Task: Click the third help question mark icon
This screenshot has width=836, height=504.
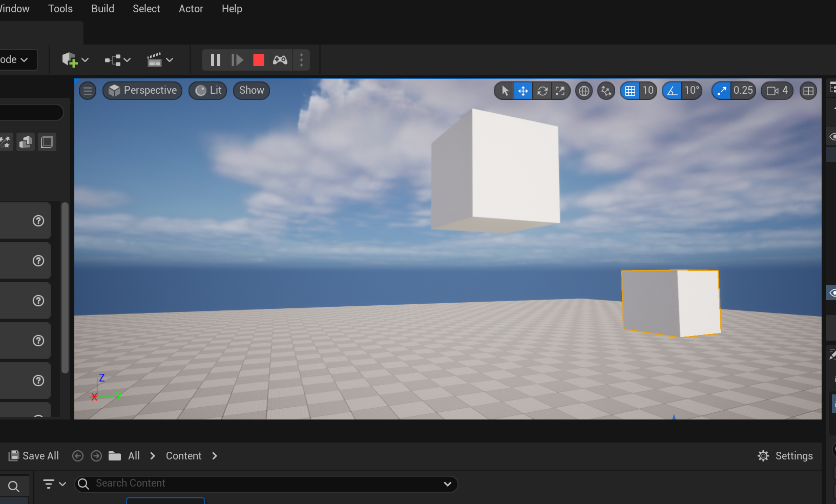Action: click(x=38, y=301)
